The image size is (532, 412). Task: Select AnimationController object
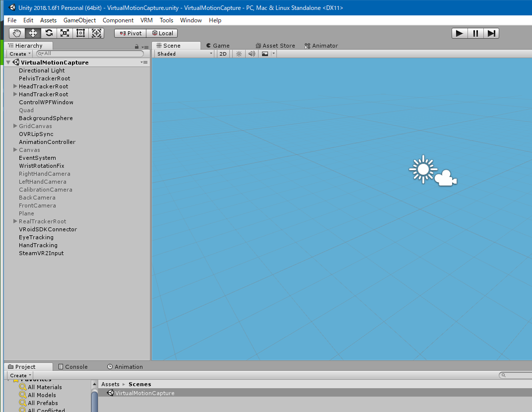pyautogui.click(x=77, y=142)
